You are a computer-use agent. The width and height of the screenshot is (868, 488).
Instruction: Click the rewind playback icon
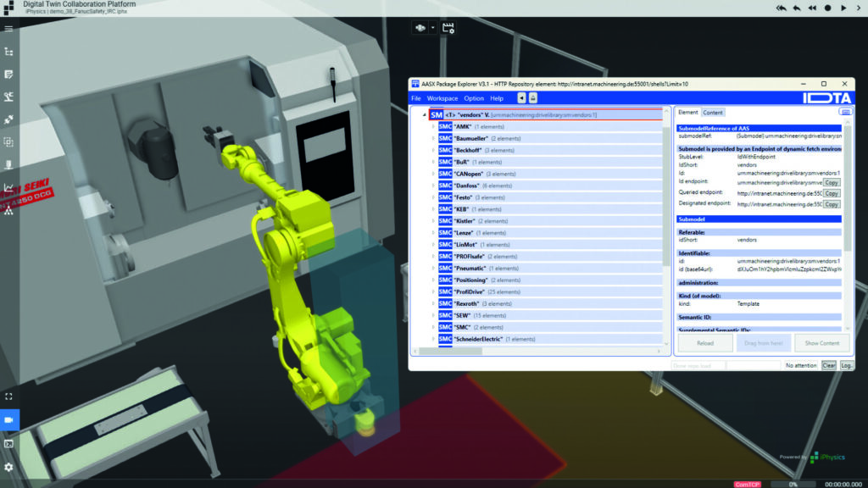tap(812, 8)
